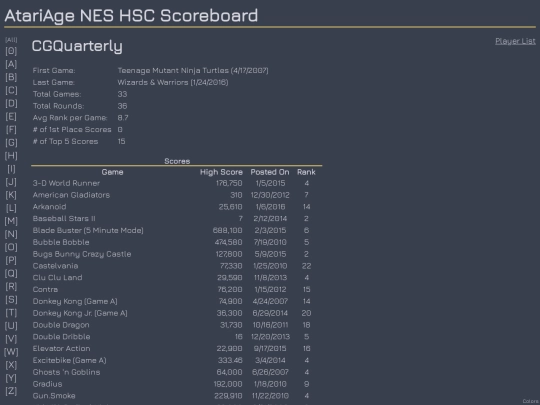The width and height of the screenshot is (540, 405).
Task: Open the 3-D World Runner game entry
Action: pos(66,183)
